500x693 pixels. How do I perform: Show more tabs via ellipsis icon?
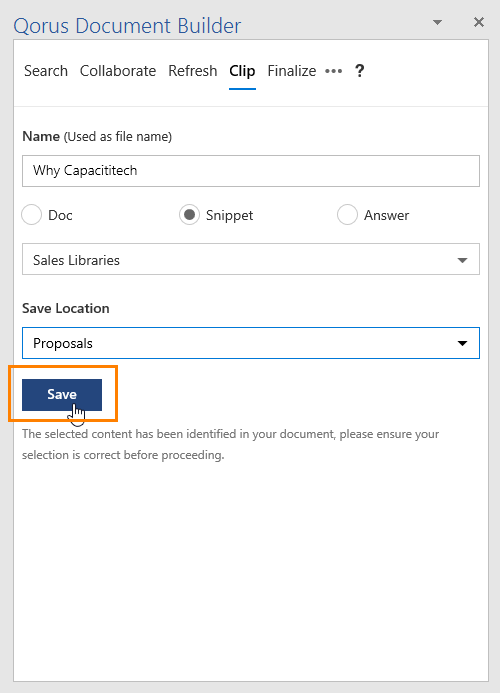334,71
